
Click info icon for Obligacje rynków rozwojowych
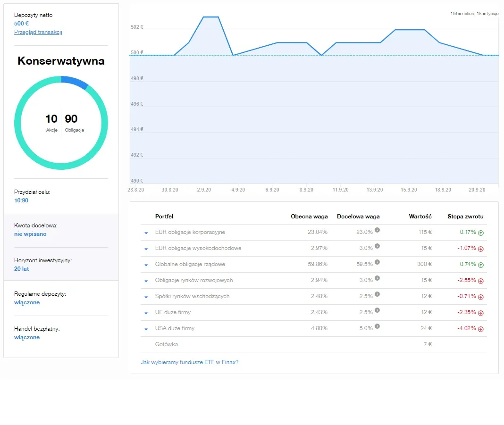click(378, 278)
